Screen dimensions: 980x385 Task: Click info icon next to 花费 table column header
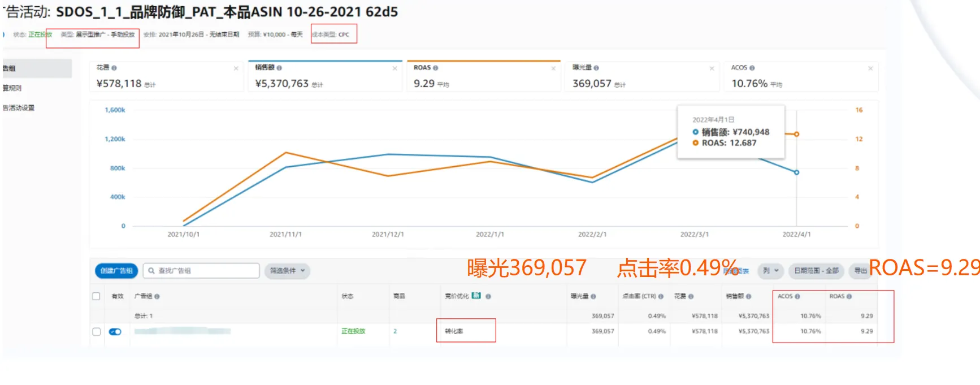[x=691, y=296]
